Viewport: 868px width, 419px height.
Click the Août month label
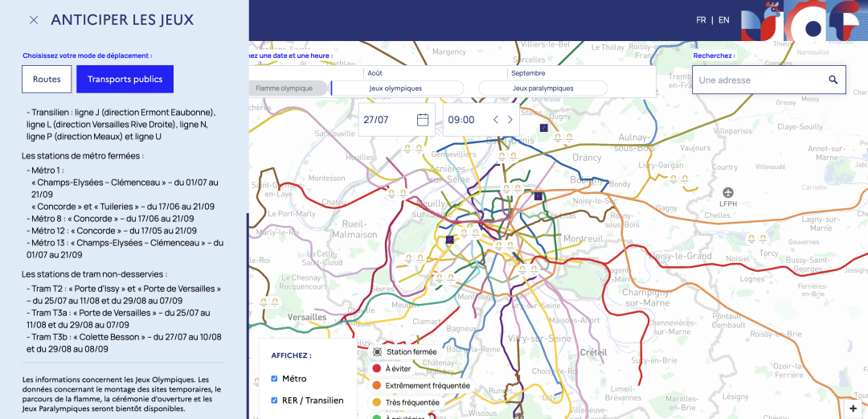pyautogui.click(x=375, y=73)
